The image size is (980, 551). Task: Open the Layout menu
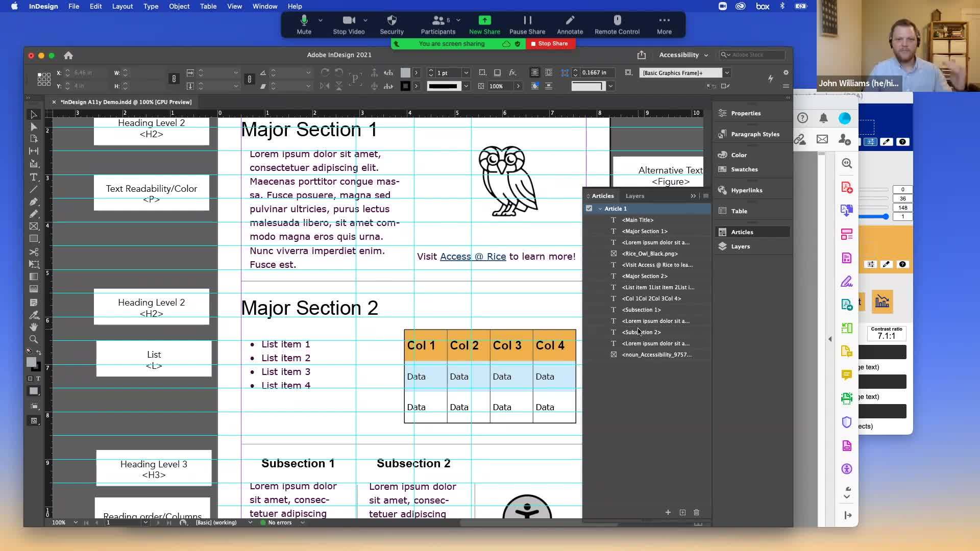122,6
